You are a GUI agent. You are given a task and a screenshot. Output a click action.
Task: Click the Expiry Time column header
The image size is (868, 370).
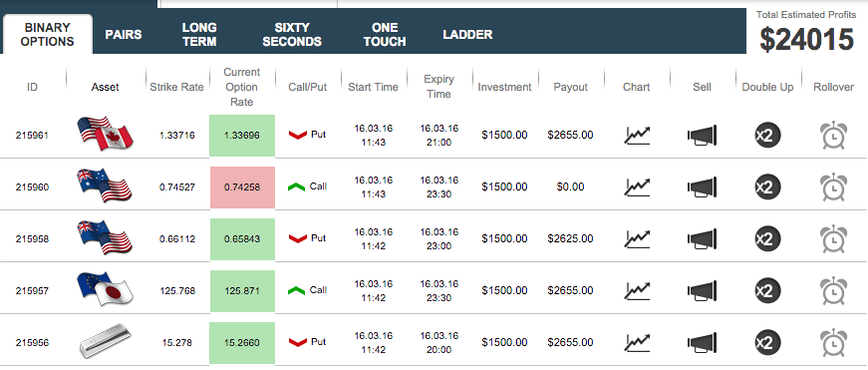[x=438, y=87]
